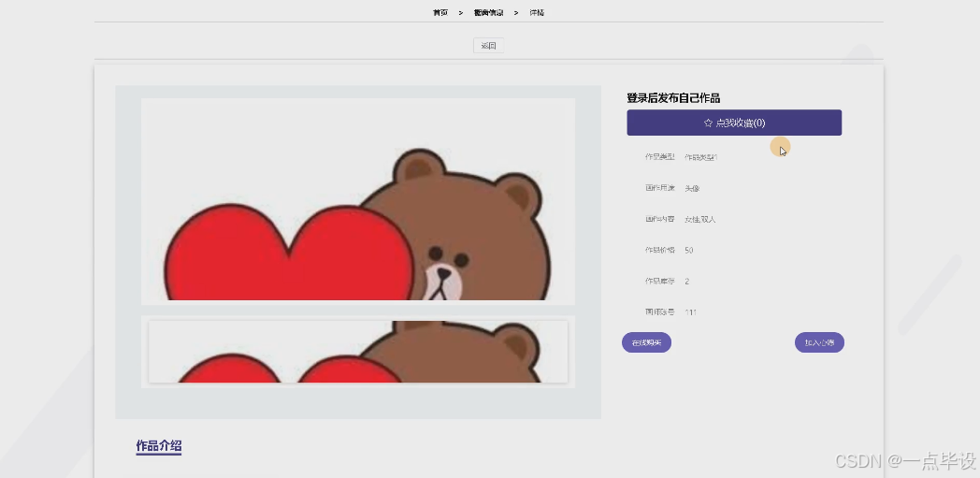980x478 pixels.
Task: Click the artist account value 111
Action: [691, 311]
